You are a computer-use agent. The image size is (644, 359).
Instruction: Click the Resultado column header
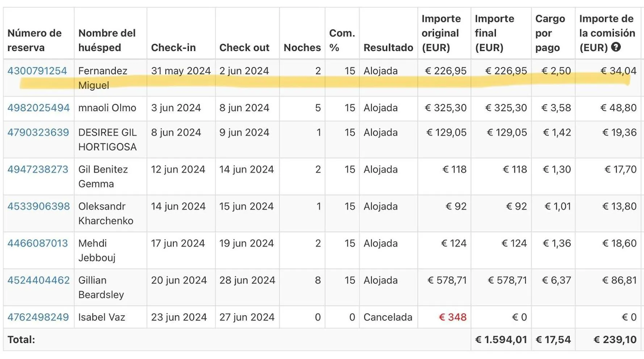tap(388, 47)
